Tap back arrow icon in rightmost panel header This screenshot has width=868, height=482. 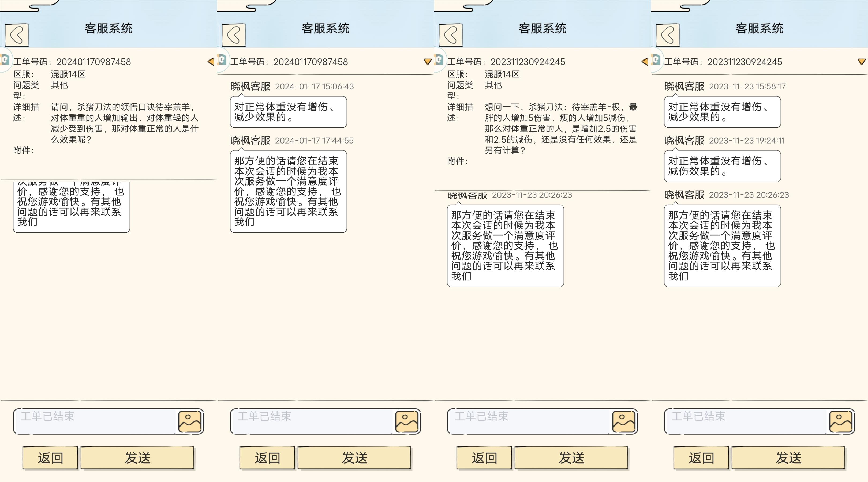tap(668, 35)
